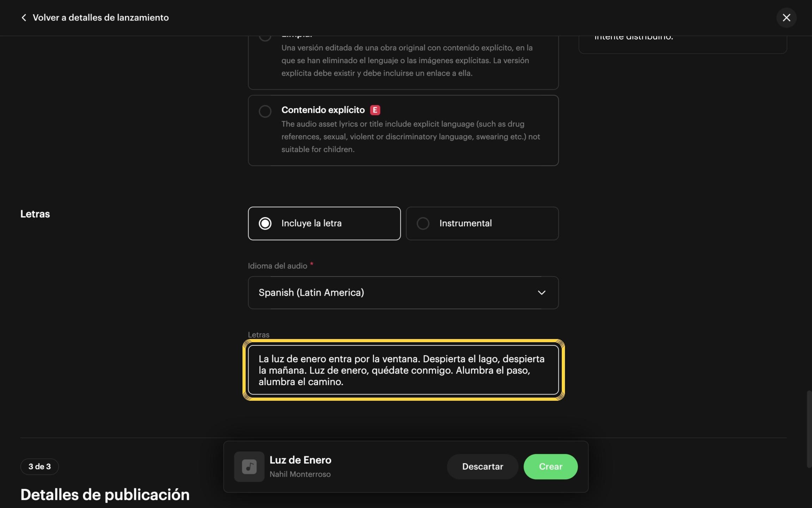Click the Letras lyrics text field
The height and width of the screenshot is (508, 812).
click(x=403, y=370)
